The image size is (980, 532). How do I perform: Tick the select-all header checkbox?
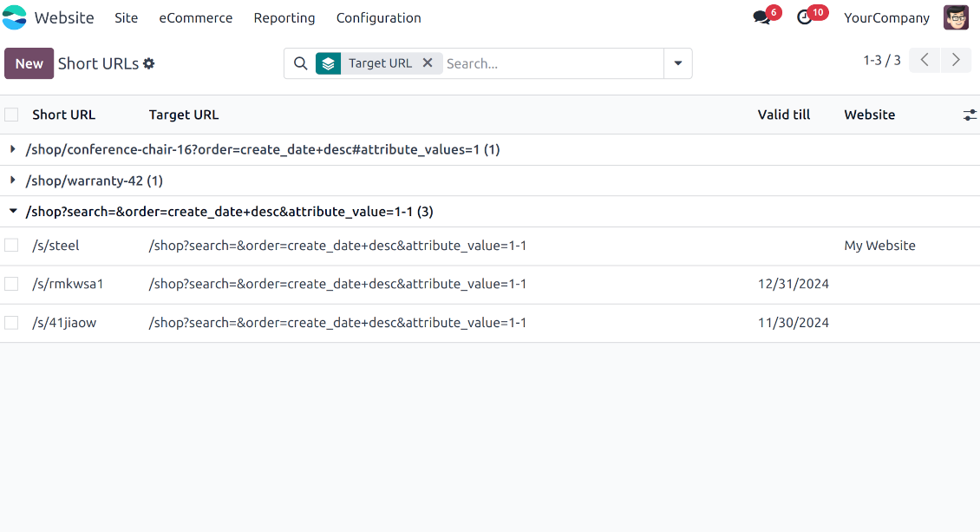[11, 115]
